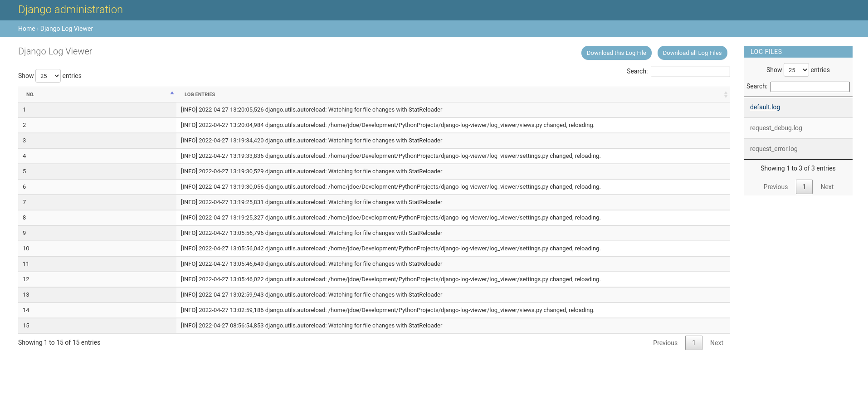868x405 pixels.
Task: Click the Django administration site title
Action: pos(70,10)
